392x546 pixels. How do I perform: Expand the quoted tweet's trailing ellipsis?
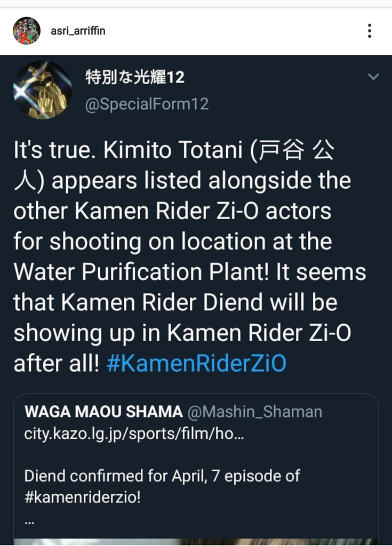click(x=29, y=521)
